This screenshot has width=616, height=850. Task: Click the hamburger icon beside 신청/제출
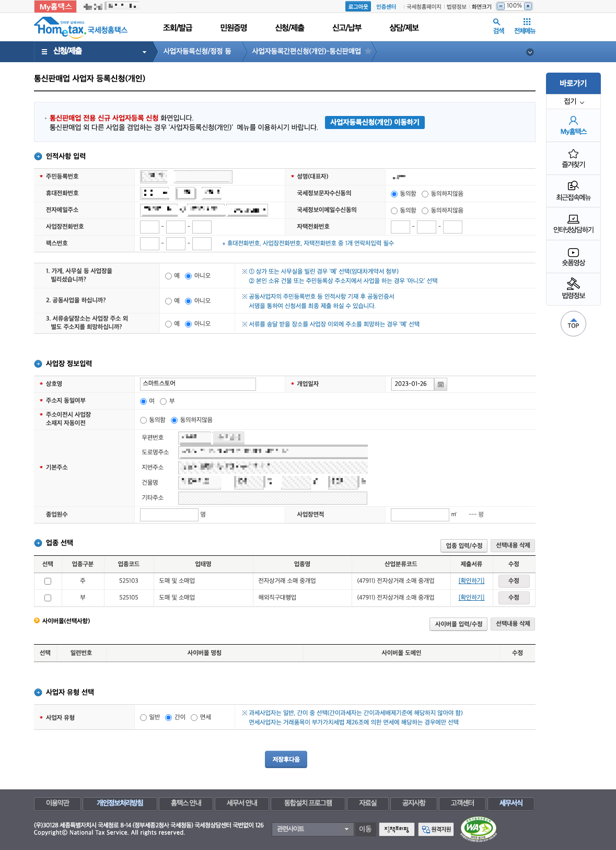(x=44, y=52)
